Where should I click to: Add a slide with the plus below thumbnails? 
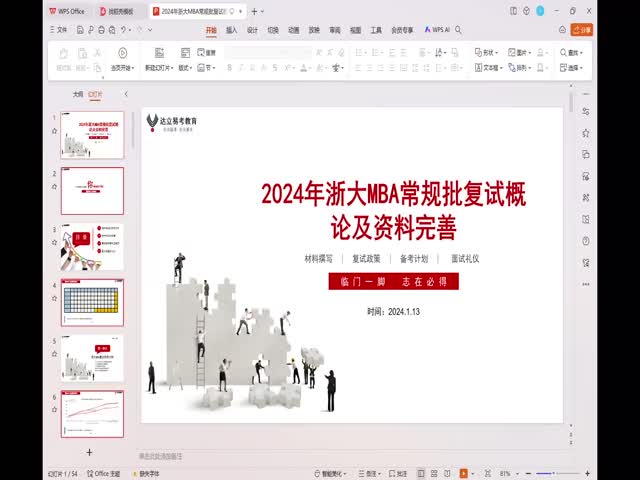(89, 452)
